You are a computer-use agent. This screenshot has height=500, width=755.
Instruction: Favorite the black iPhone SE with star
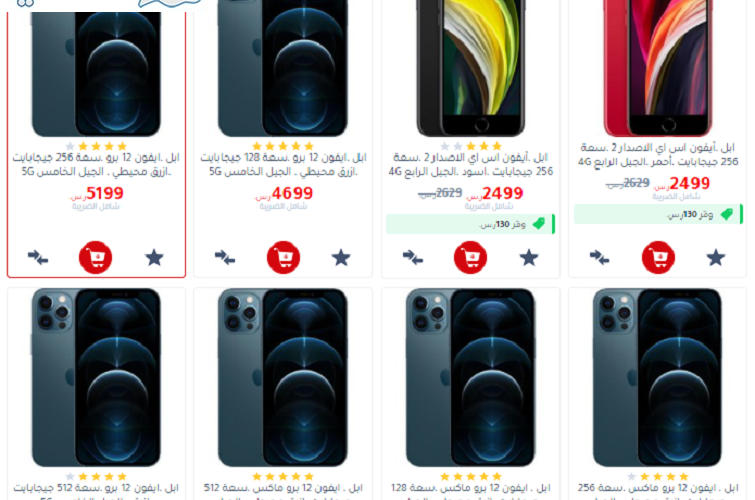point(529,258)
